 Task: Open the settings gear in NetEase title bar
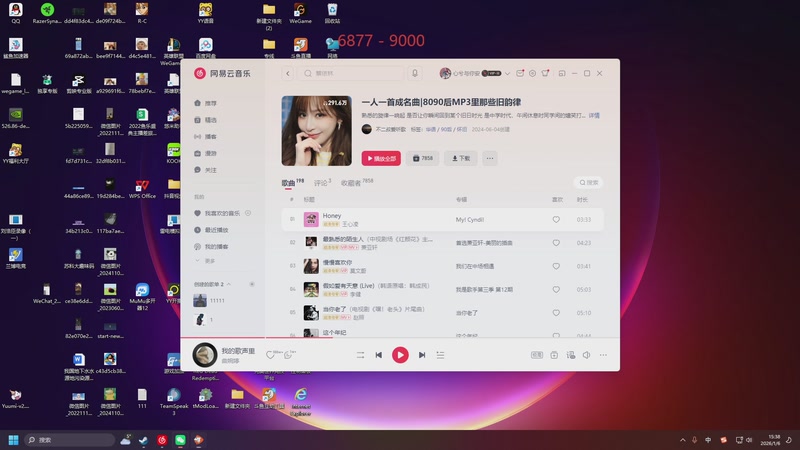[x=532, y=73]
